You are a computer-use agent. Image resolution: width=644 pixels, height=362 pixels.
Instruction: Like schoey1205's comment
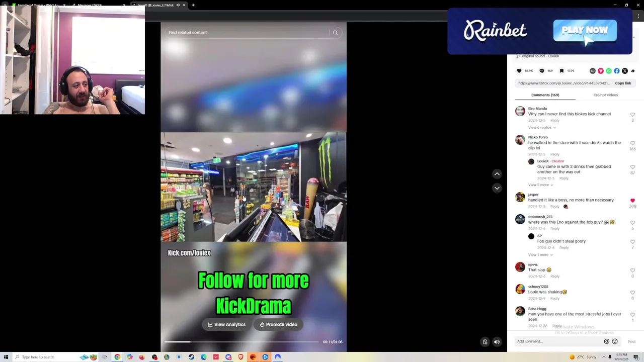coord(632,293)
